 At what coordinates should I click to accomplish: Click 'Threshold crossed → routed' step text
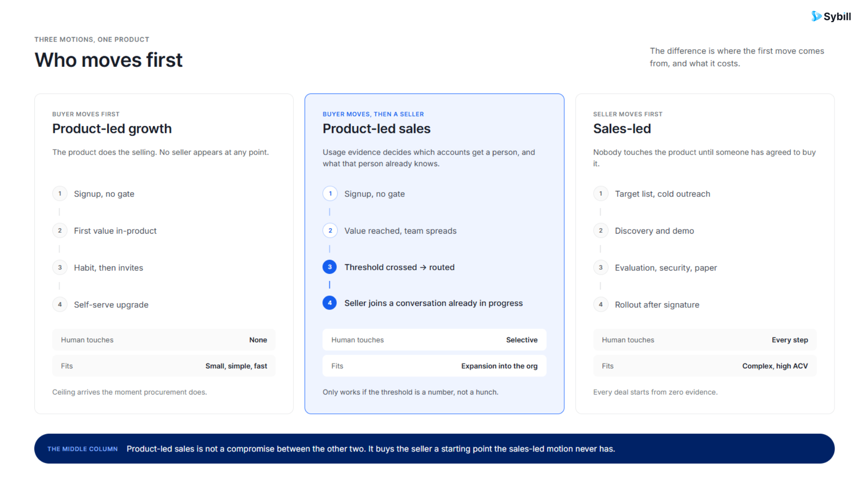[x=400, y=267]
